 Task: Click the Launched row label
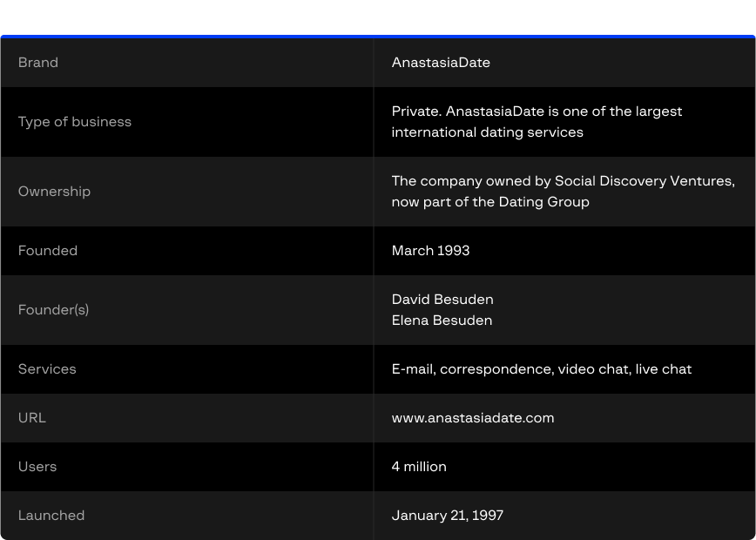pos(51,516)
